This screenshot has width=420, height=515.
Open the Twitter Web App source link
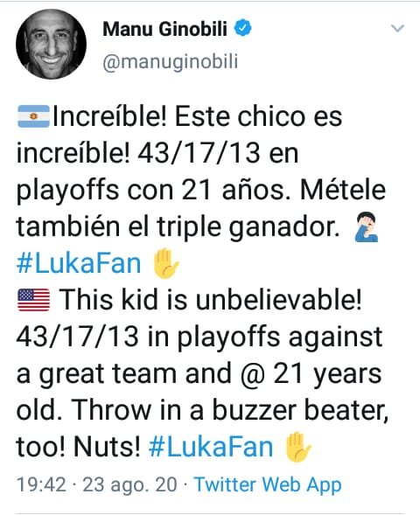pos(268,484)
